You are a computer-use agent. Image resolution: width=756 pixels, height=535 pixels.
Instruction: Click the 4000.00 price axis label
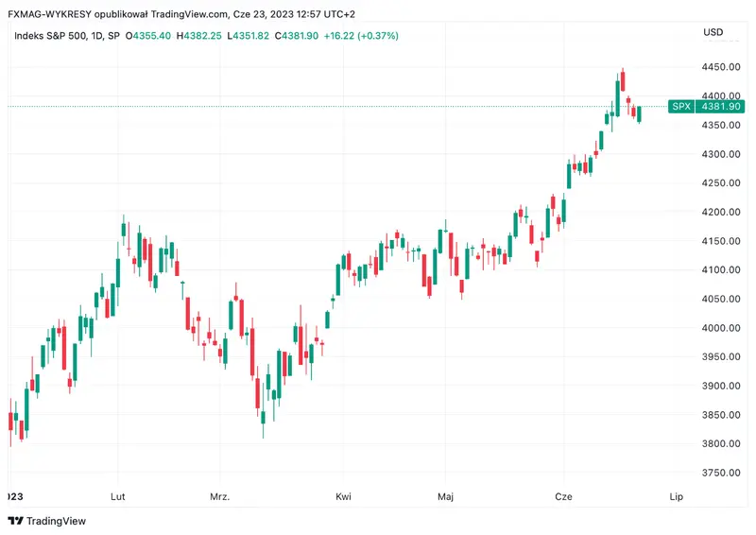721,328
